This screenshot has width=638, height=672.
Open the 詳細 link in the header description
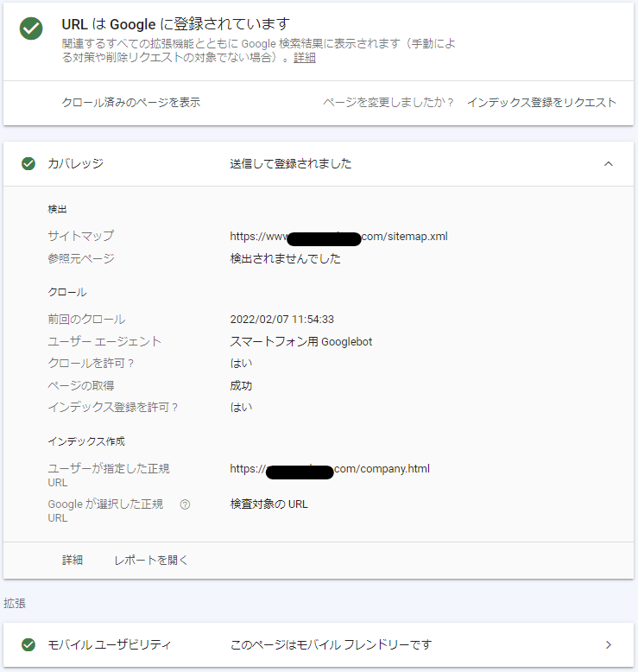[305, 57]
